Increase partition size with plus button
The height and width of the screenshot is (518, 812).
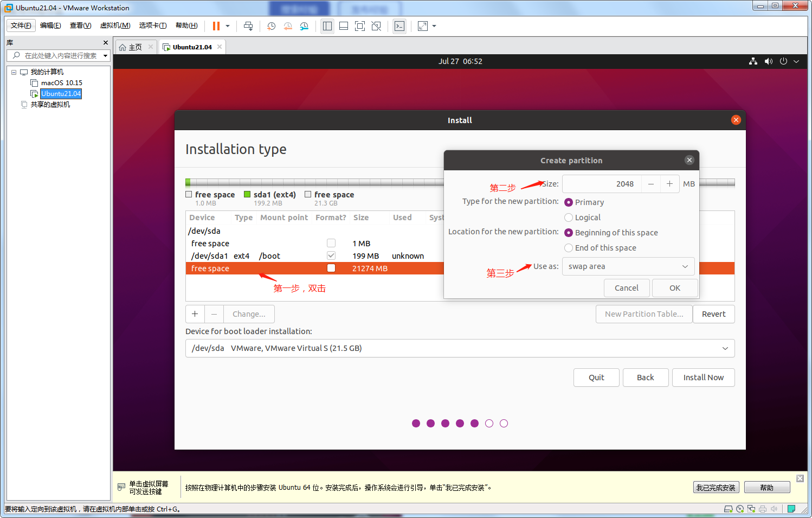pyautogui.click(x=670, y=184)
